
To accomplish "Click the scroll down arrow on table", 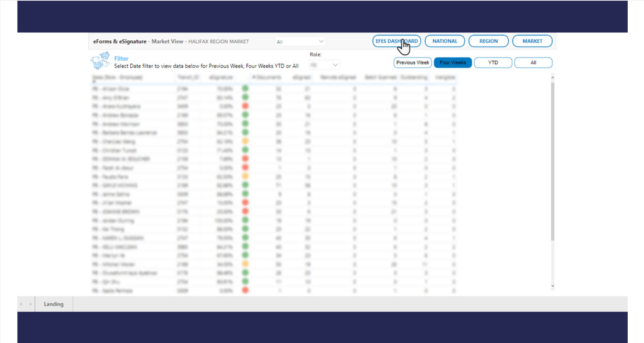I will [x=552, y=286].
